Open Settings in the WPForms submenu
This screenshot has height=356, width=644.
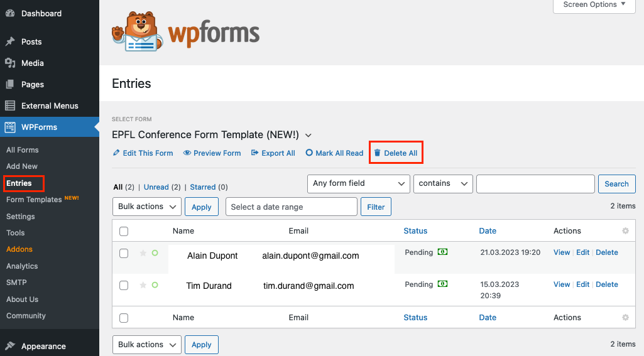[x=21, y=217]
